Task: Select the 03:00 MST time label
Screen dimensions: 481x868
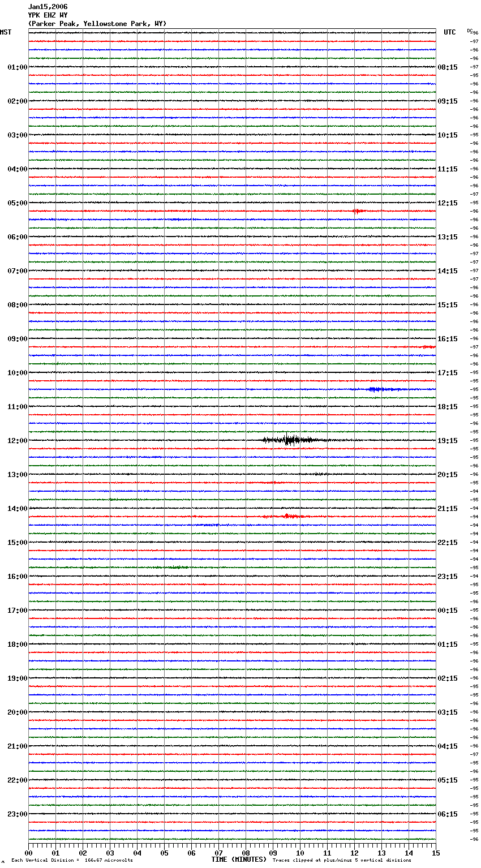Action: (18, 135)
